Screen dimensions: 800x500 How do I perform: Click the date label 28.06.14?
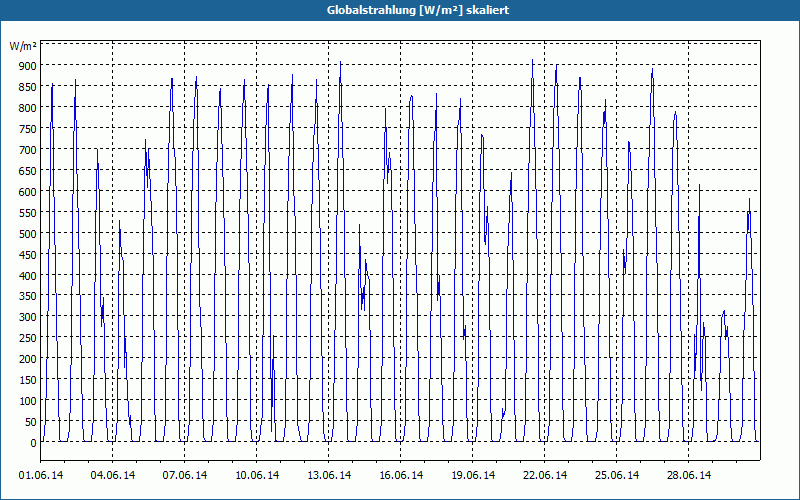688,475
